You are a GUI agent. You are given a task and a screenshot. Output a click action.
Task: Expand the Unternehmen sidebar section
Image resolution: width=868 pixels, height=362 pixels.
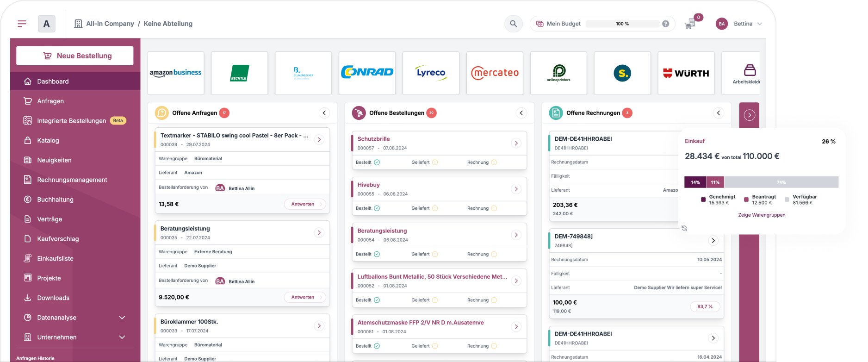pos(122,337)
